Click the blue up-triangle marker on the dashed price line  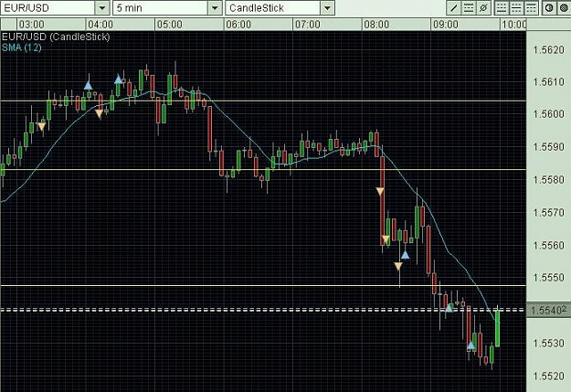[x=449, y=308]
